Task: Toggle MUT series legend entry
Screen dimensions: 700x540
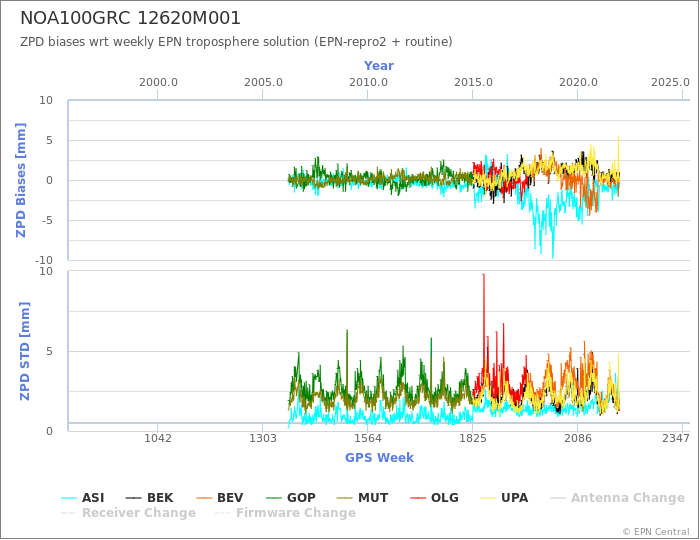Action: tap(362, 498)
